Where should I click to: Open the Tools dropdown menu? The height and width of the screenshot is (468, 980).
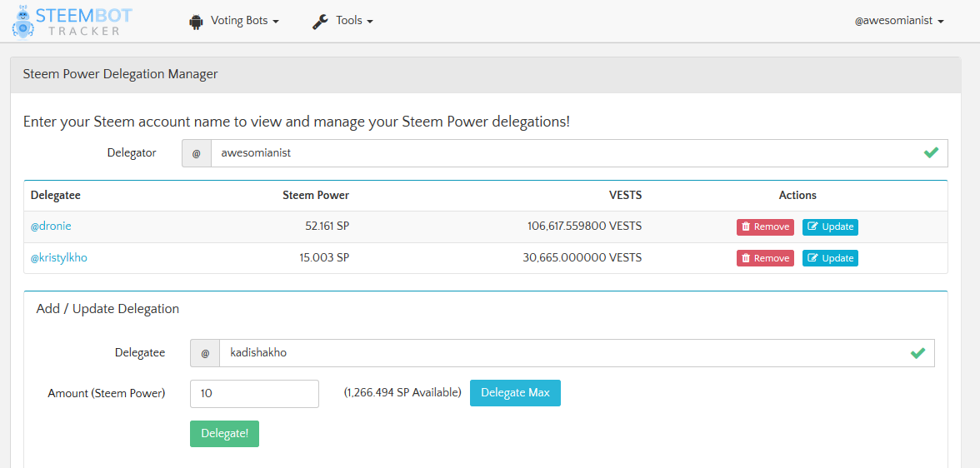pos(354,21)
